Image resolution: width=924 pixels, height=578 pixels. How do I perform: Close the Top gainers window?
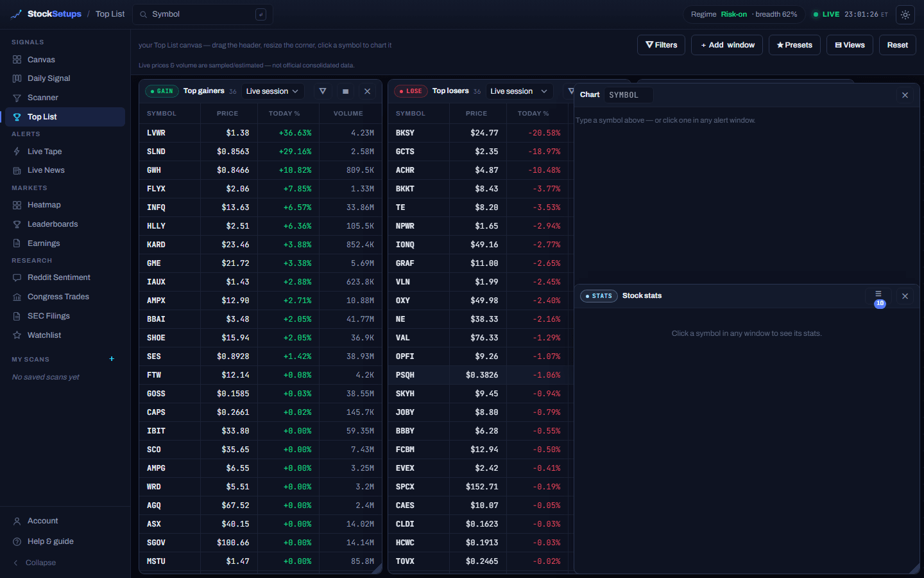(x=368, y=91)
